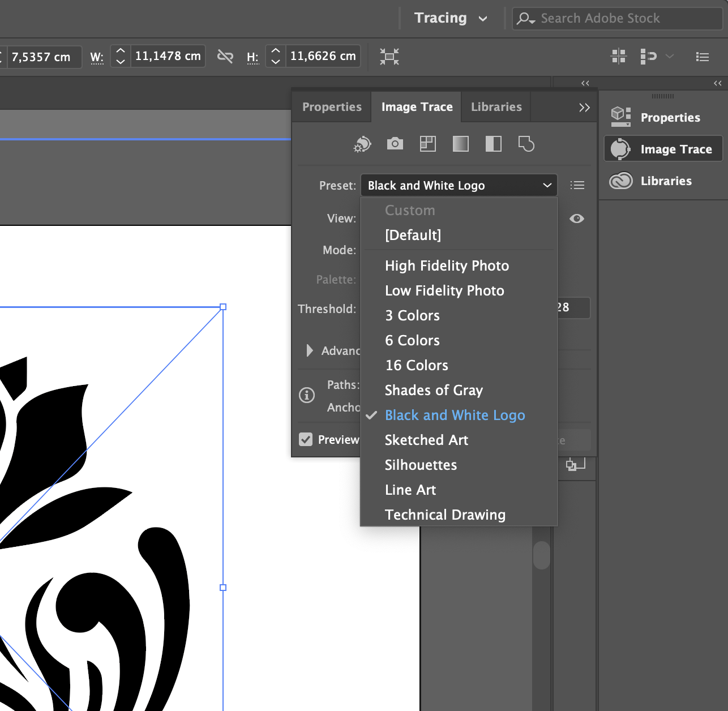Increase the width stepper arrow

(x=121, y=51)
